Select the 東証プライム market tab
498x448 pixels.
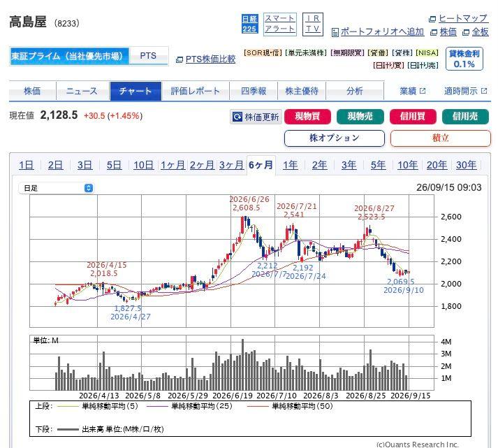click(70, 56)
